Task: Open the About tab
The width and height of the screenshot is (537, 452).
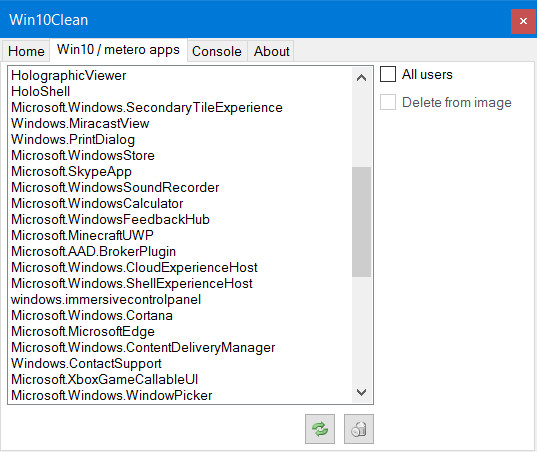Action: [271, 51]
